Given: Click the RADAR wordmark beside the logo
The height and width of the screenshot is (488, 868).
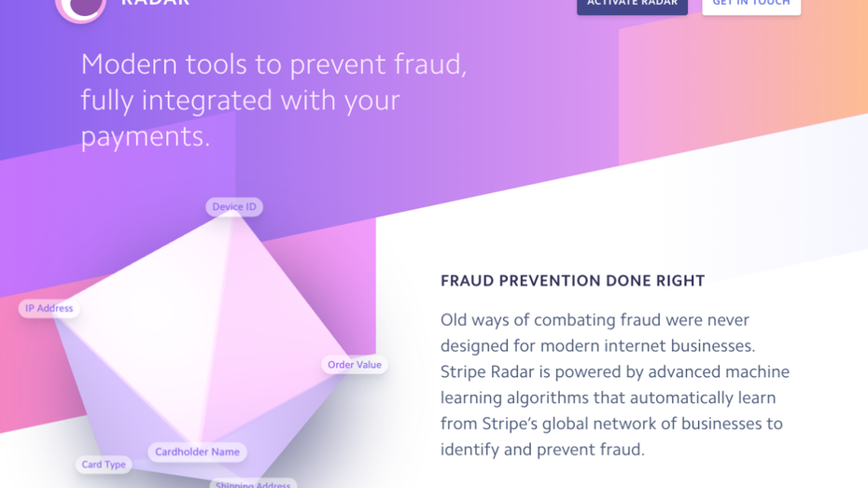Looking at the screenshot, I should [x=156, y=3].
